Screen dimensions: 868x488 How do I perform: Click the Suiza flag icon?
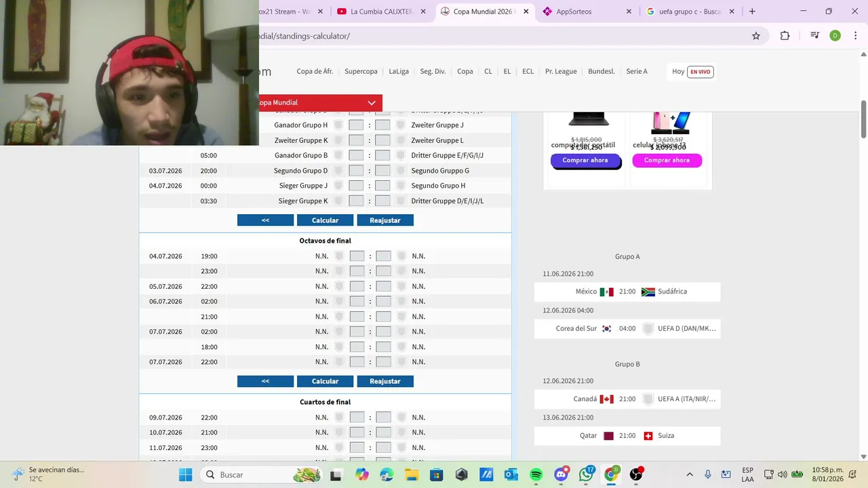[x=648, y=436]
